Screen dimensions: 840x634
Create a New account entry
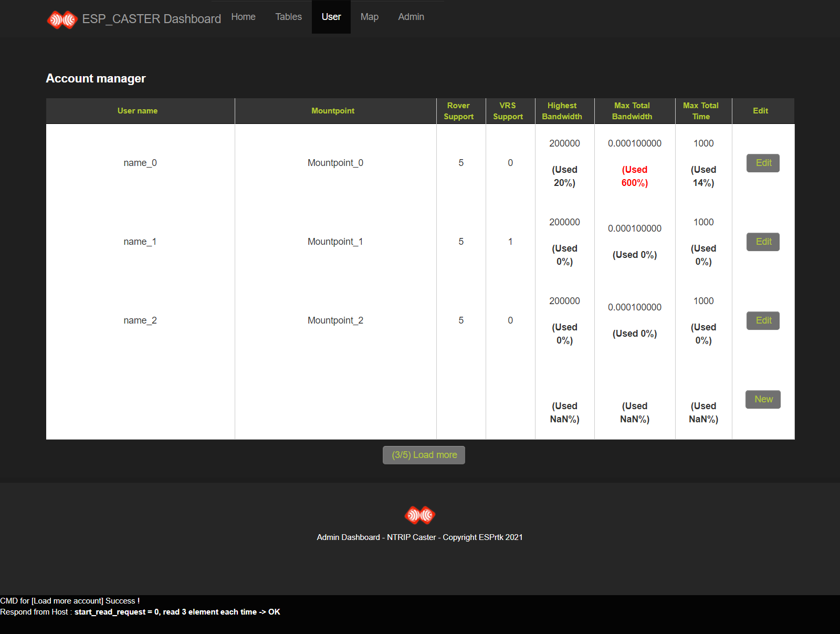(x=763, y=399)
